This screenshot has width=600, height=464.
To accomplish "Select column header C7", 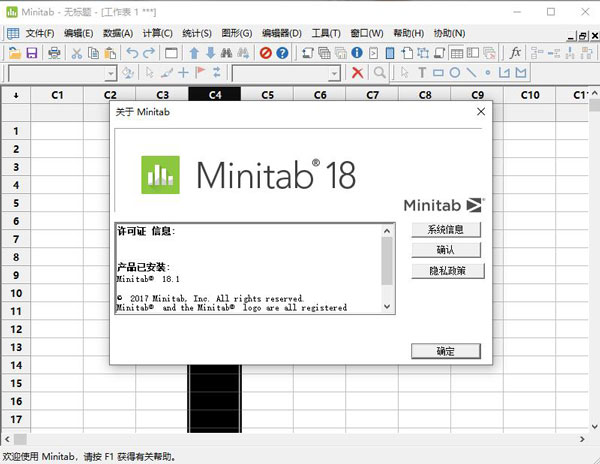I will pos(372,95).
